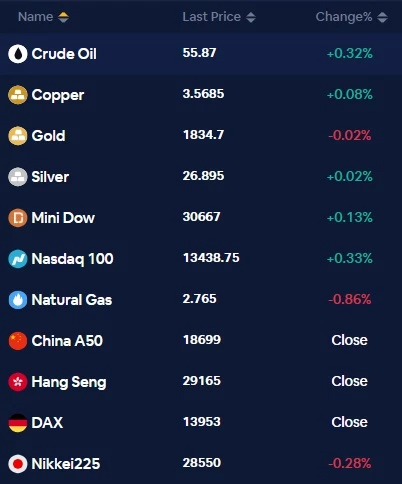Click the Natural Gas change -0.86%
The image size is (402, 484).
[x=350, y=299]
